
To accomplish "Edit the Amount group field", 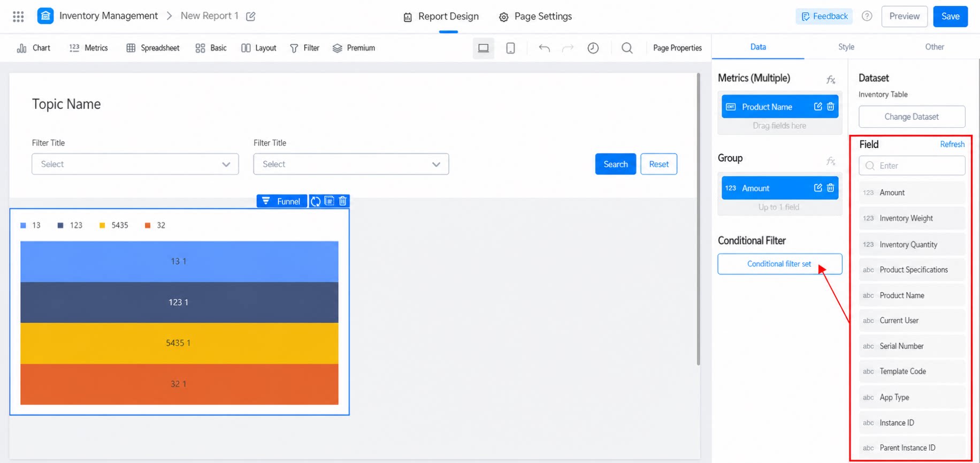I will pos(818,188).
